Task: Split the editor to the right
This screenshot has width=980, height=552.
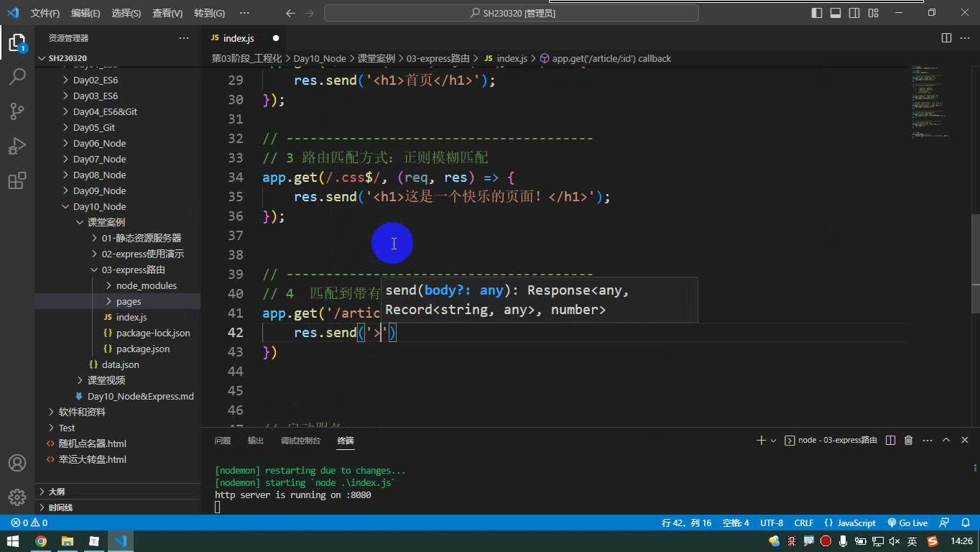Action: 946,38
